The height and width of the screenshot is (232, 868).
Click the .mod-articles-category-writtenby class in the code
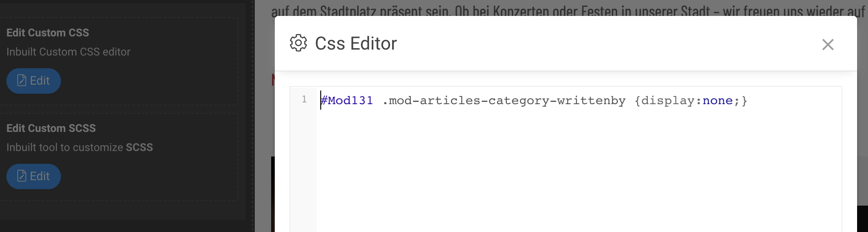tap(504, 101)
